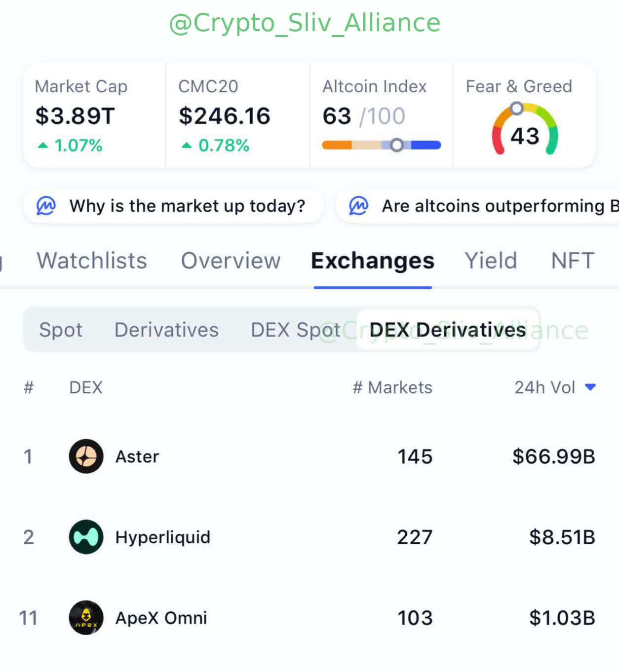The height and width of the screenshot is (672, 619).
Task: Go to the NFT tab
Action: (x=573, y=261)
